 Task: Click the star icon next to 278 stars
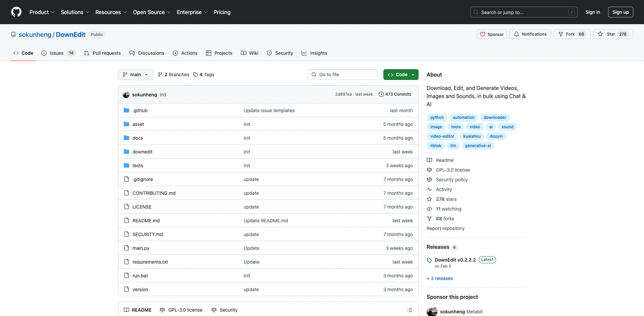pyautogui.click(x=429, y=199)
